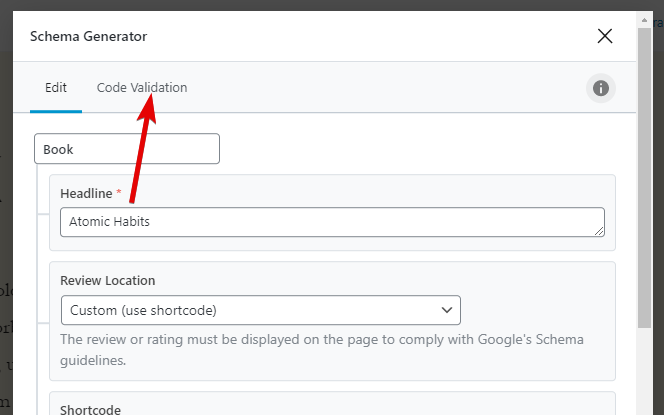Click the Review Location label

point(108,280)
